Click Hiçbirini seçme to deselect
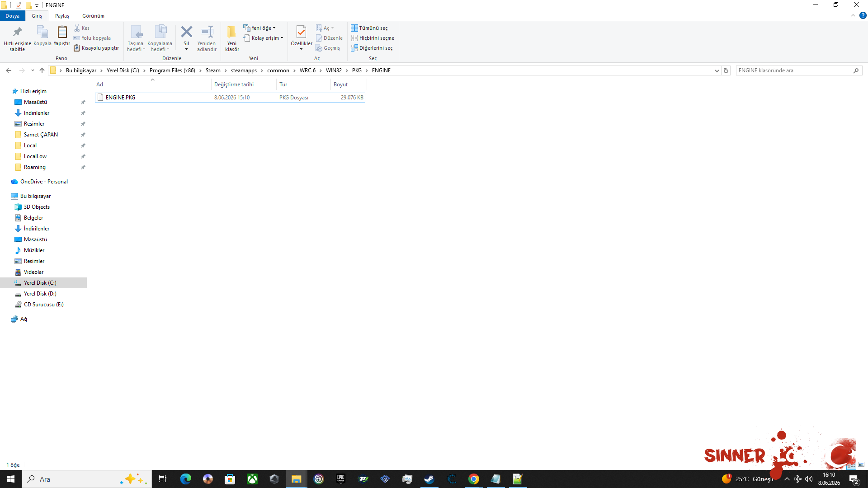The width and height of the screenshot is (868, 488). 373,38
